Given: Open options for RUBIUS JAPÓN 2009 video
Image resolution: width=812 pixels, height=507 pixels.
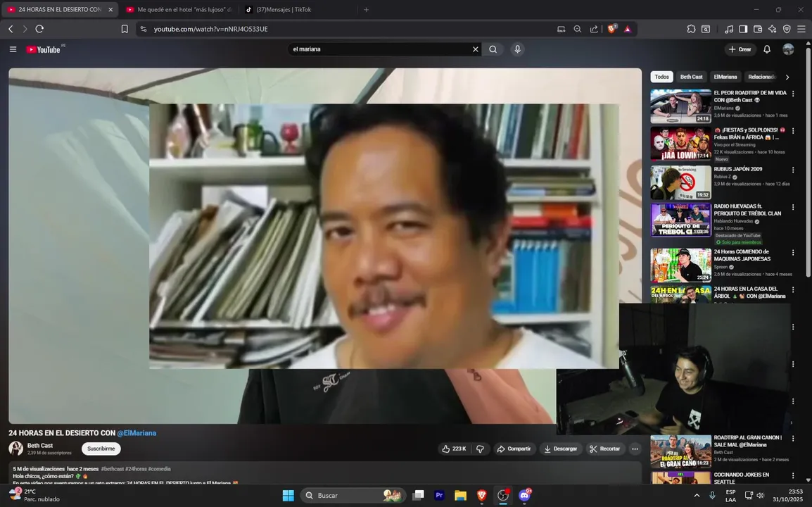Looking at the screenshot, I should pos(793,170).
